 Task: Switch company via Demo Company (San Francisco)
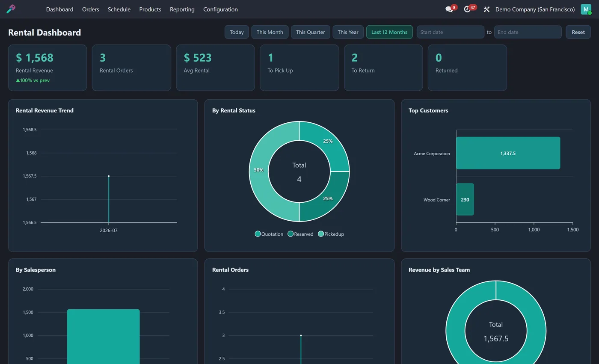[x=535, y=9]
